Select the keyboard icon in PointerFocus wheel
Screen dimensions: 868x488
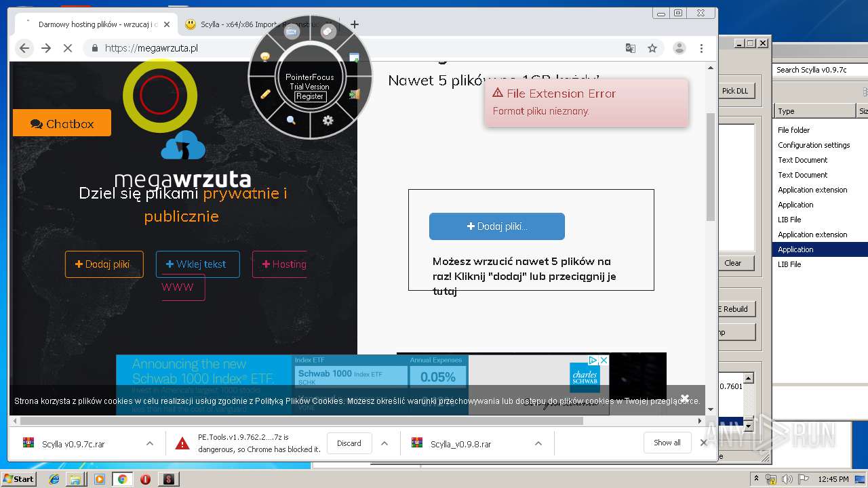[292, 32]
